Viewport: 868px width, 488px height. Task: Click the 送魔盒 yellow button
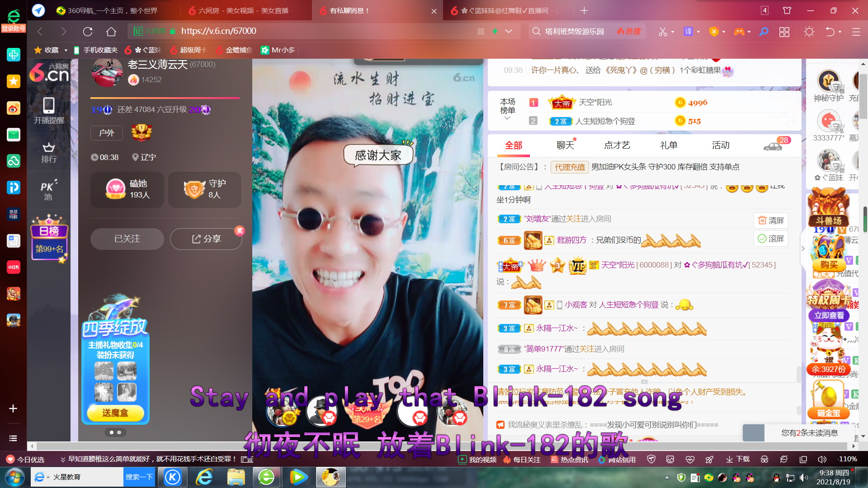(115, 413)
